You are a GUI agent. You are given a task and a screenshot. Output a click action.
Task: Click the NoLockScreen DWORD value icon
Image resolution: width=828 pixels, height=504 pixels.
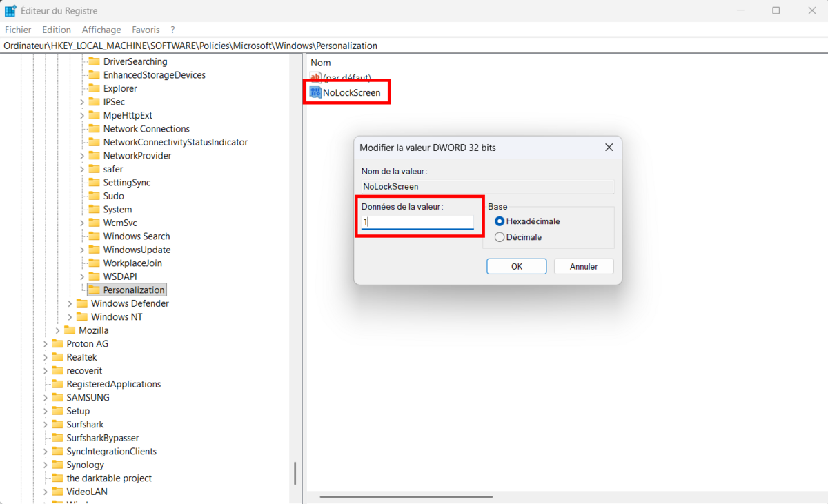pyautogui.click(x=316, y=92)
